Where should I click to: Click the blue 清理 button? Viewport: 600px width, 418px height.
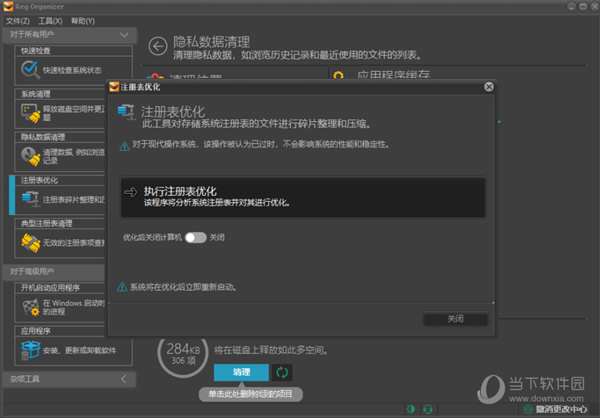click(x=240, y=372)
